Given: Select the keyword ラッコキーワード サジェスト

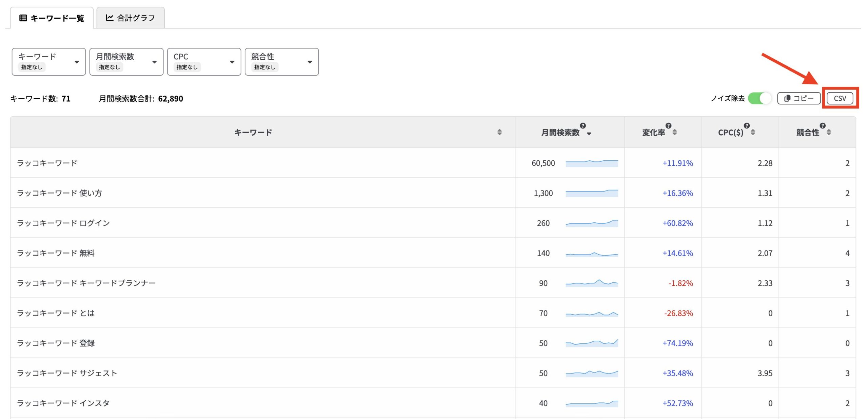Looking at the screenshot, I should point(67,373).
